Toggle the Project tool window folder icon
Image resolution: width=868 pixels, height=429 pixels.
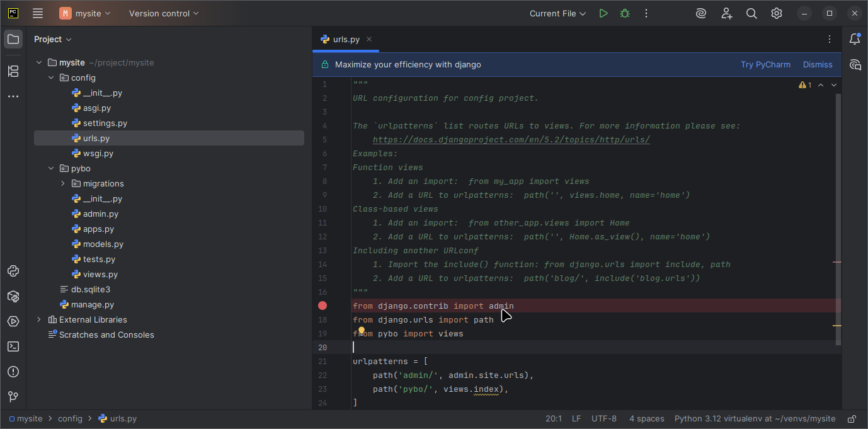pos(13,39)
